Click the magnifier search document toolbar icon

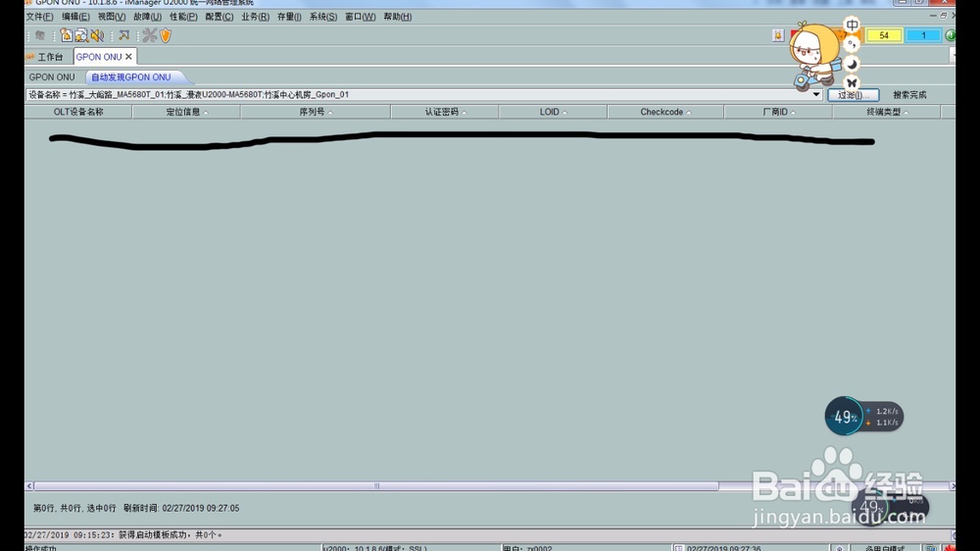81,35
